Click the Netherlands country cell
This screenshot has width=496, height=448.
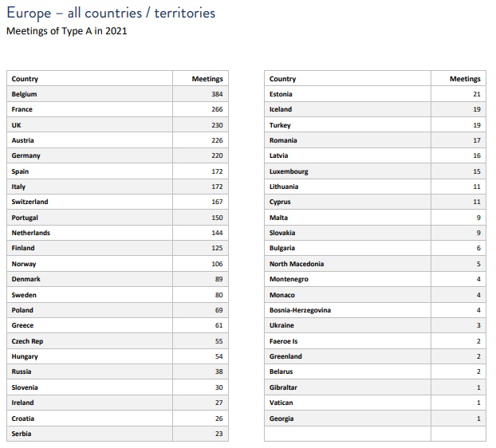tap(31, 233)
